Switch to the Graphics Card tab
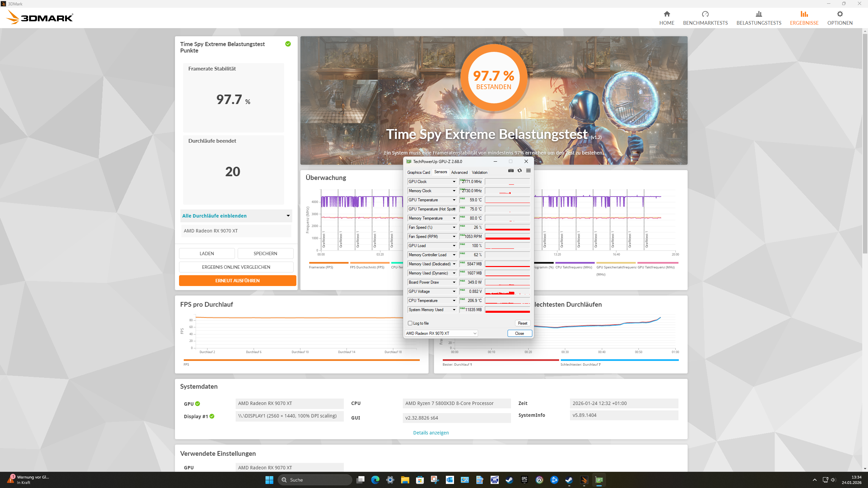The height and width of the screenshot is (488, 868). point(418,172)
